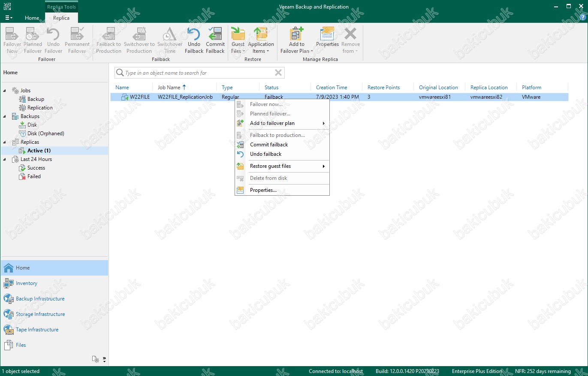This screenshot has height=376, width=588.
Task: Open the Backup Infrastructure view
Action: point(40,299)
